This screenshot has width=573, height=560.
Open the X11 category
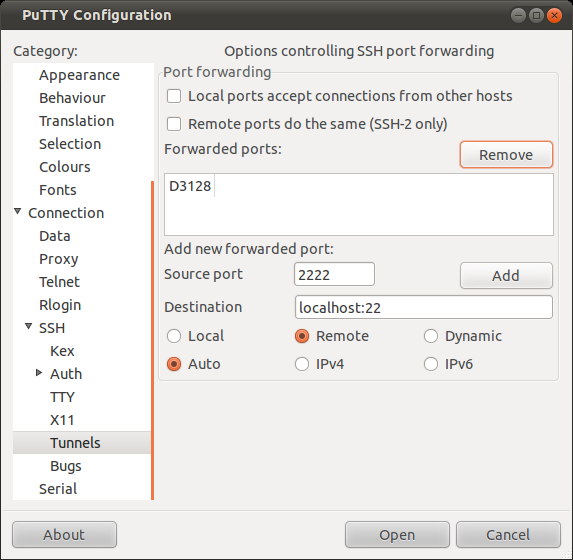[62, 420]
